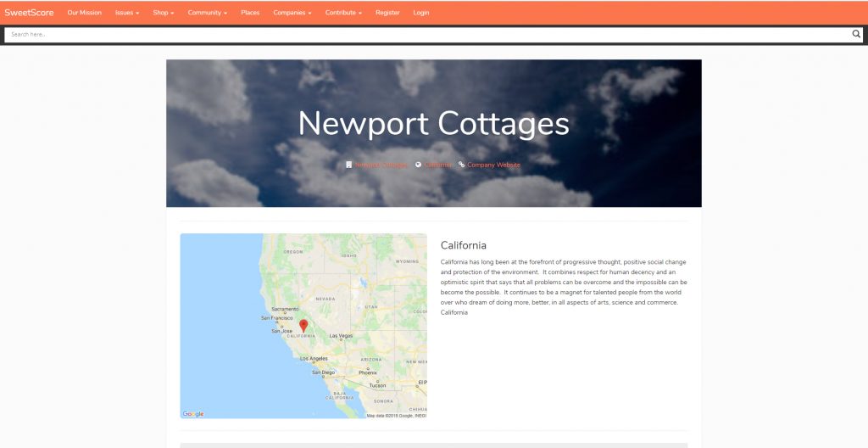The width and height of the screenshot is (868, 448).
Task: Click the Google logo on the map
Action: click(x=193, y=414)
